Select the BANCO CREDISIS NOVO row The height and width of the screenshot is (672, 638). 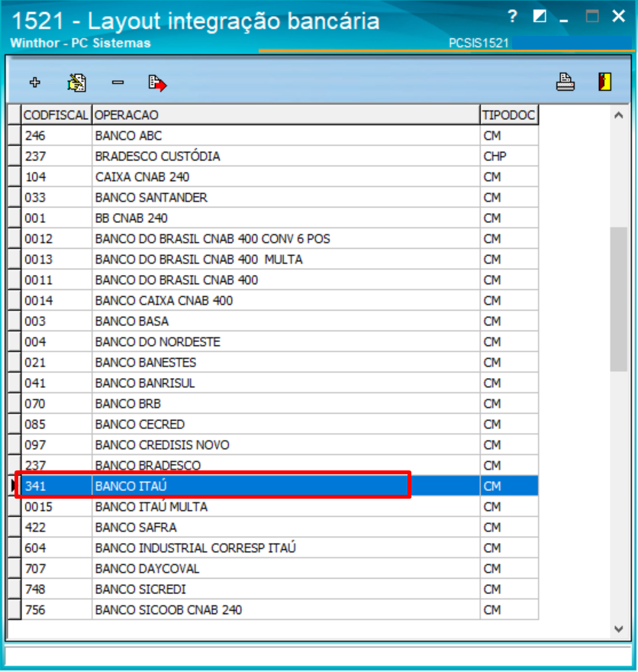(x=272, y=444)
